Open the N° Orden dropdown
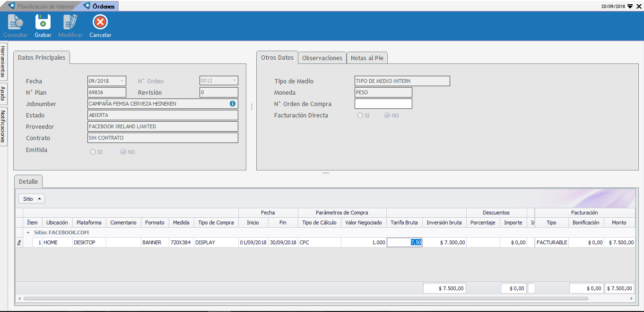The height and width of the screenshot is (312, 644). pos(234,81)
